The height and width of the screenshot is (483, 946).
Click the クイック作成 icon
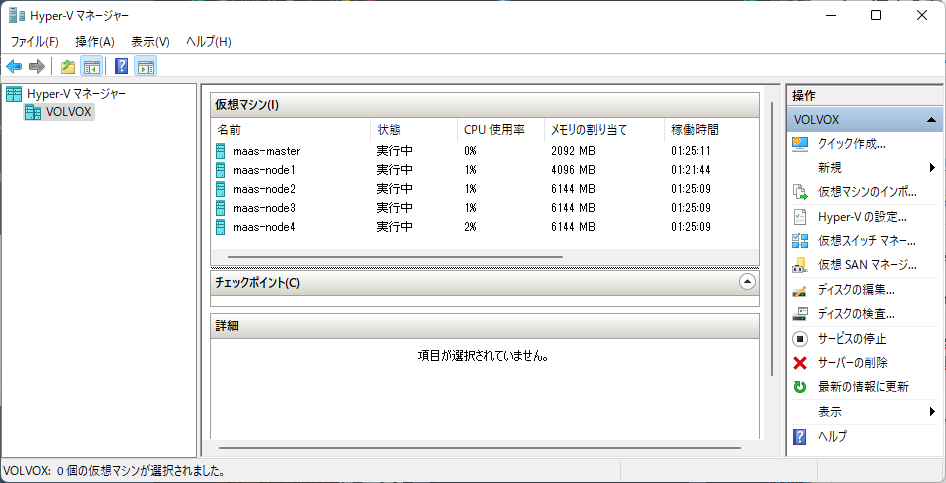[799, 144]
